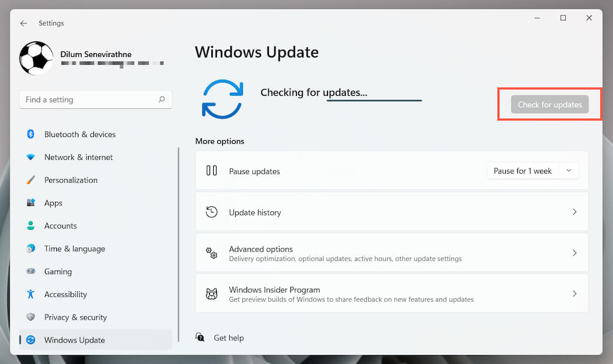The width and height of the screenshot is (613, 364).
Task: Expand Update history chevron
Action: [x=574, y=212]
